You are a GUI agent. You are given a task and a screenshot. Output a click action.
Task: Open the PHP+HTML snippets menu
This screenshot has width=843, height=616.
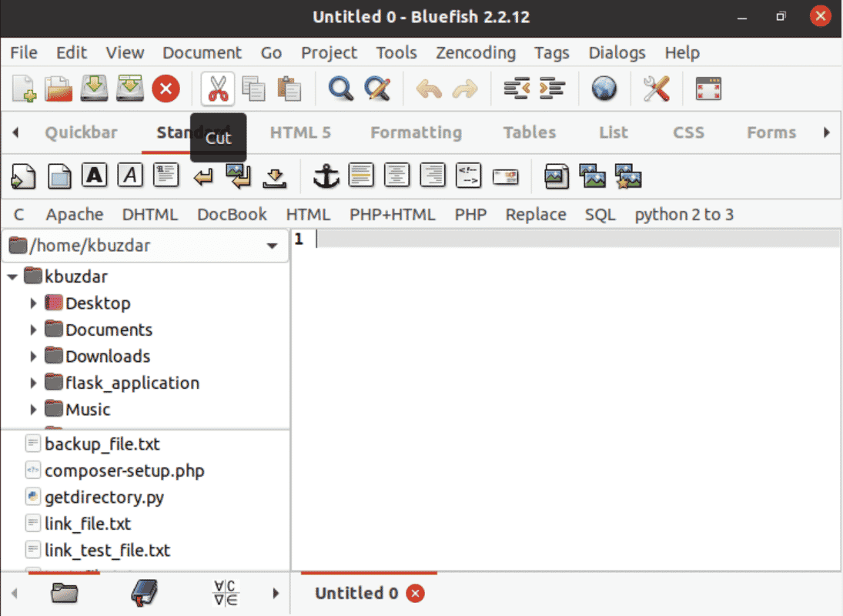[393, 215]
